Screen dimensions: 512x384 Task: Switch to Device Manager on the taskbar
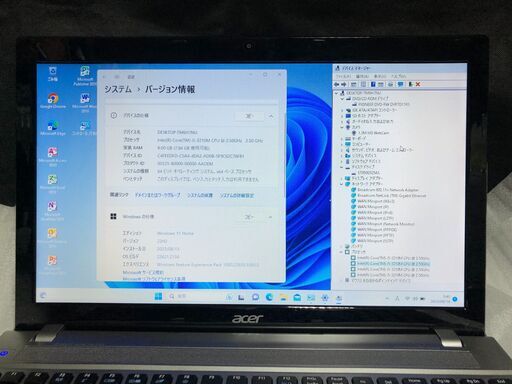(339, 298)
